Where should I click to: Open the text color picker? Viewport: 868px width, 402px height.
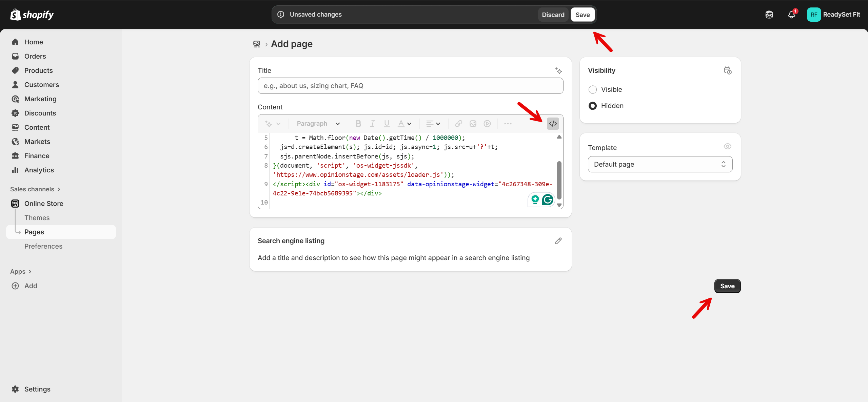point(403,123)
